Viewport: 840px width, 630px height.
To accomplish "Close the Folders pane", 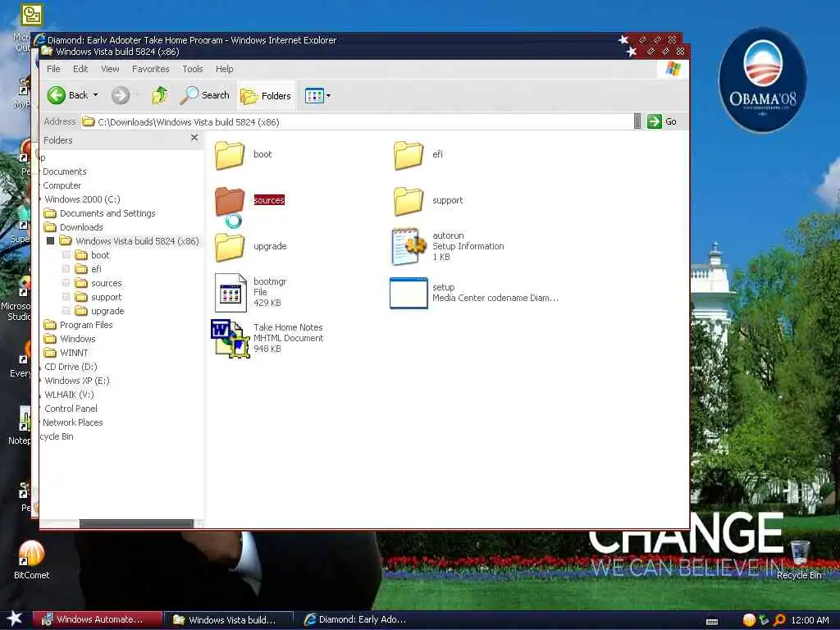I will (x=194, y=138).
